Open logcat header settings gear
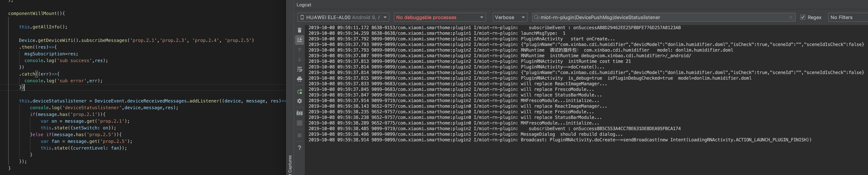 coord(299,101)
